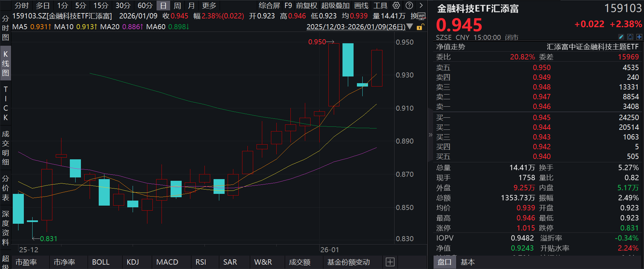
Task: Open the 工具 tools menu
Action: coord(380,6)
